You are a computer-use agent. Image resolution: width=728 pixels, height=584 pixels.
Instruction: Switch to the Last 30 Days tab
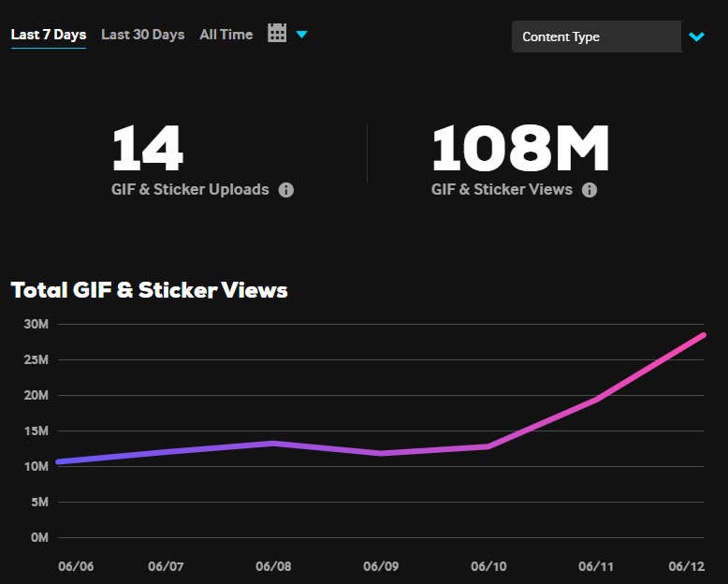point(143,35)
